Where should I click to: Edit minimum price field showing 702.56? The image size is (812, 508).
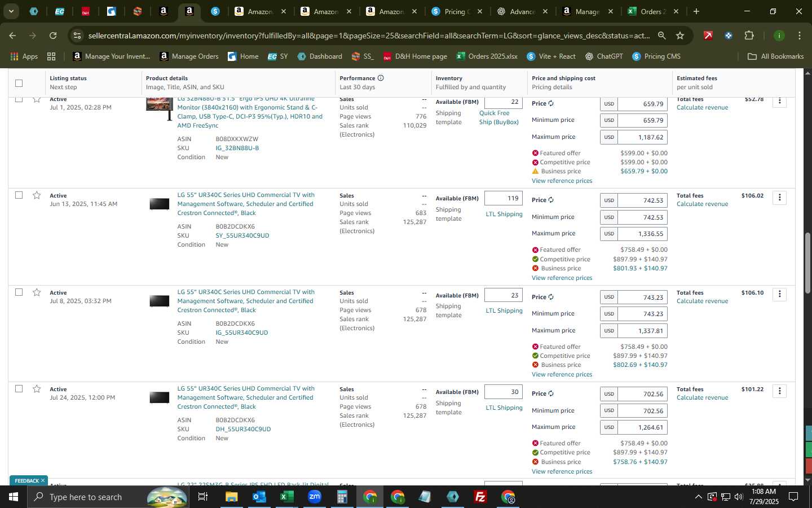click(642, 411)
